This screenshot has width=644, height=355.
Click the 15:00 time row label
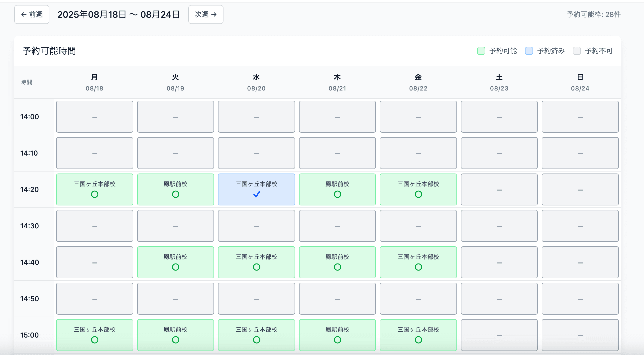pyautogui.click(x=29, y=335)
